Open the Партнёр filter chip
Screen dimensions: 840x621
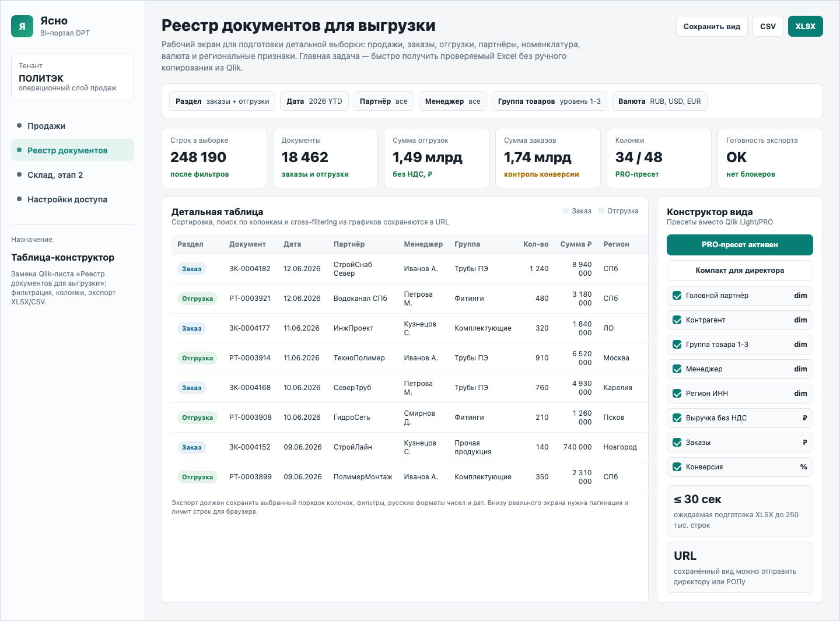pyautogui.click(x=383, y=101)
